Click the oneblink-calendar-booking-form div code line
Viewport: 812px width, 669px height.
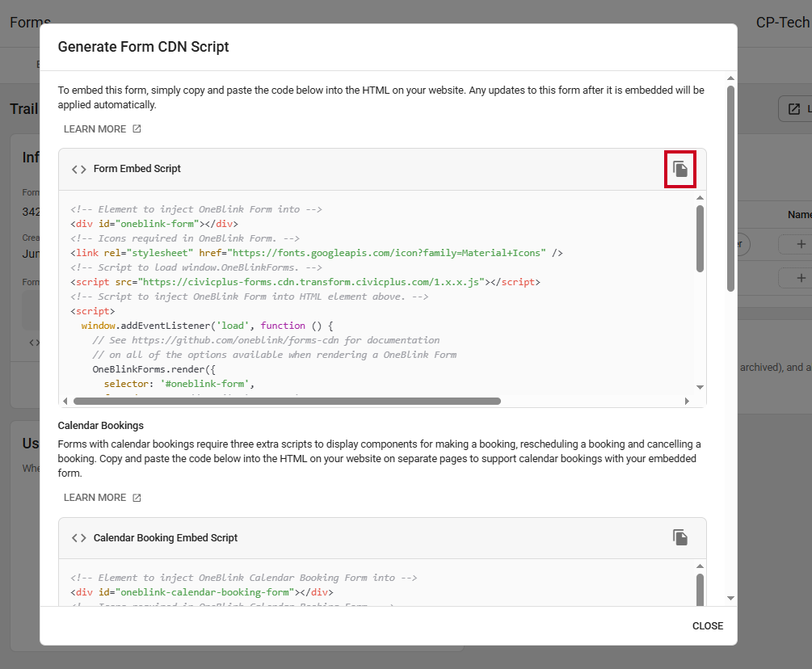coord(202,592)
